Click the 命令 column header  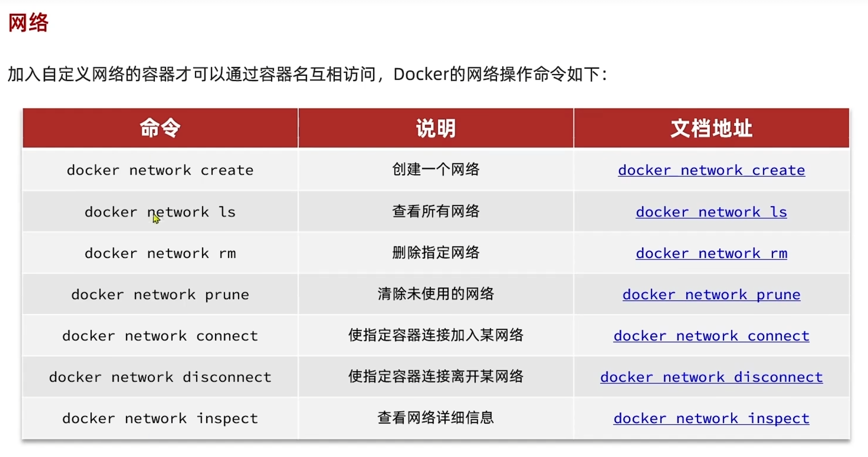[x=160, y=128]
